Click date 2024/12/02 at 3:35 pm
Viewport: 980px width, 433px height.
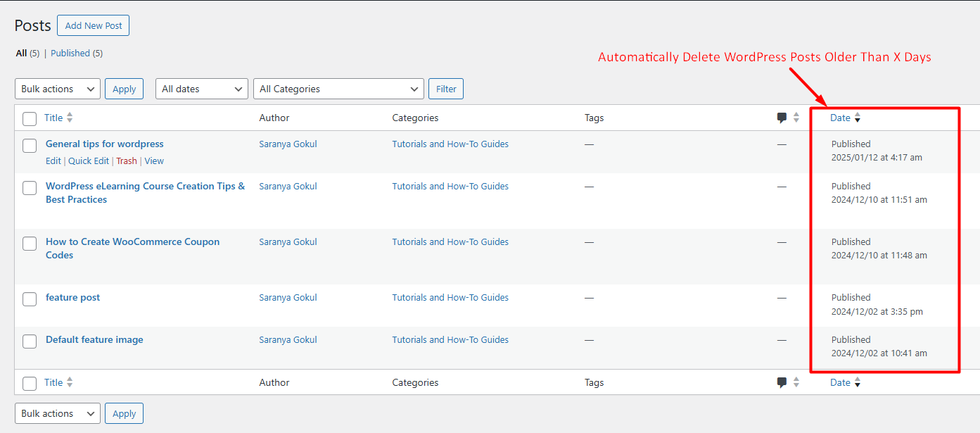click(877, 311)
